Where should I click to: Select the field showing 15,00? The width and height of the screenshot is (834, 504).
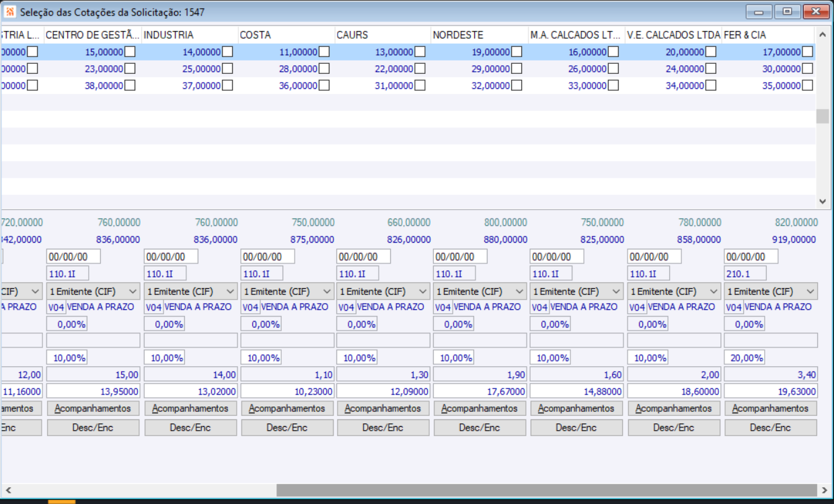[93, 374]
